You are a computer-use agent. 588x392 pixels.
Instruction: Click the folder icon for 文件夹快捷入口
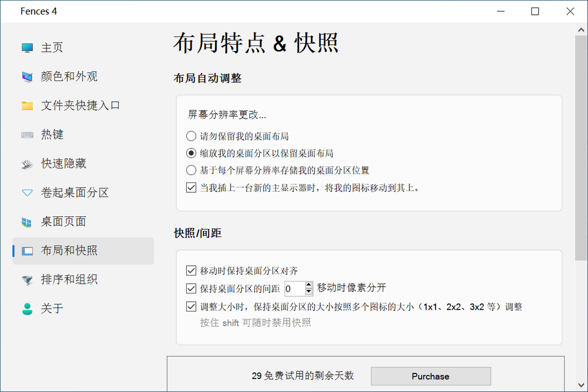[27, 106]
